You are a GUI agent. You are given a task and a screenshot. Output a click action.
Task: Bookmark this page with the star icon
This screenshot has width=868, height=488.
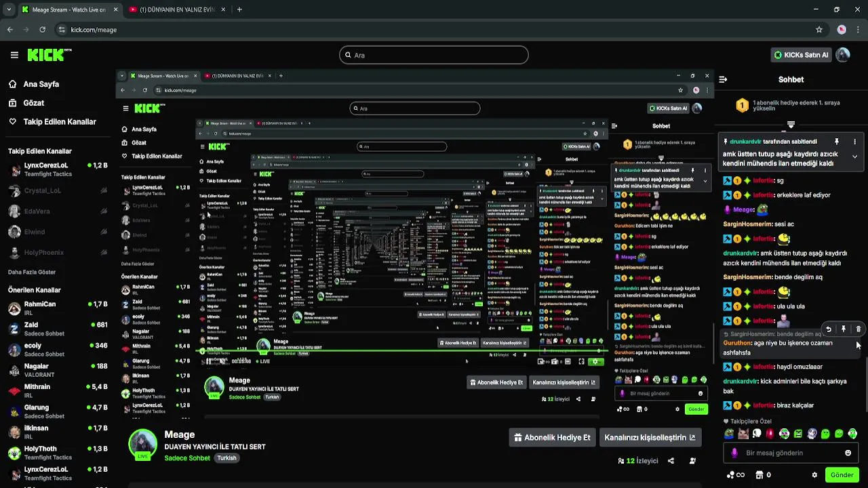tap(819, 30)
